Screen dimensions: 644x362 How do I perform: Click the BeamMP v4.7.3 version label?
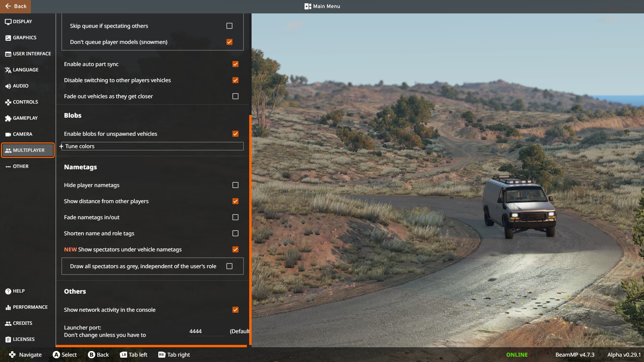tap(575, 355)
